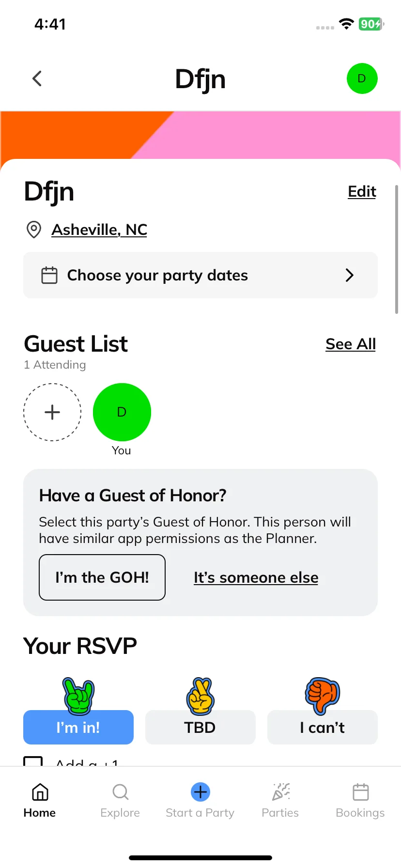The image size is (401, 868).
Task: Tap the orange thumbs-down sticker
Action: coord(323,696)
